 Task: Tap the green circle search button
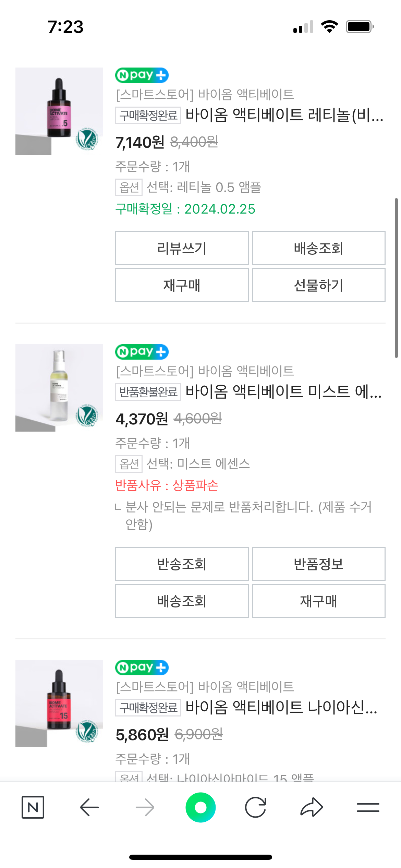200,807
